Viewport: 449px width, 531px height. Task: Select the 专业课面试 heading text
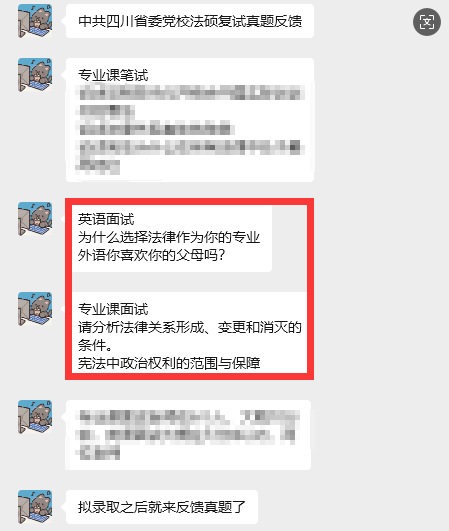pyautogui.click(x=113, y=309)
